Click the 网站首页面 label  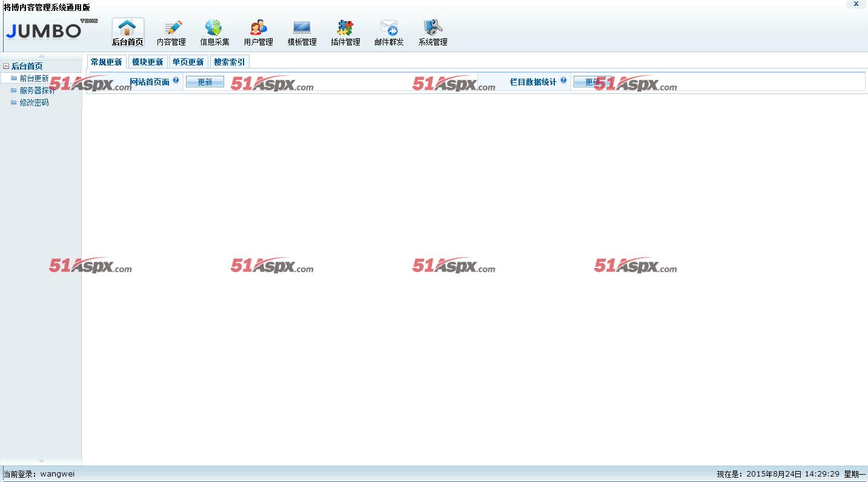tap(150, 82)
